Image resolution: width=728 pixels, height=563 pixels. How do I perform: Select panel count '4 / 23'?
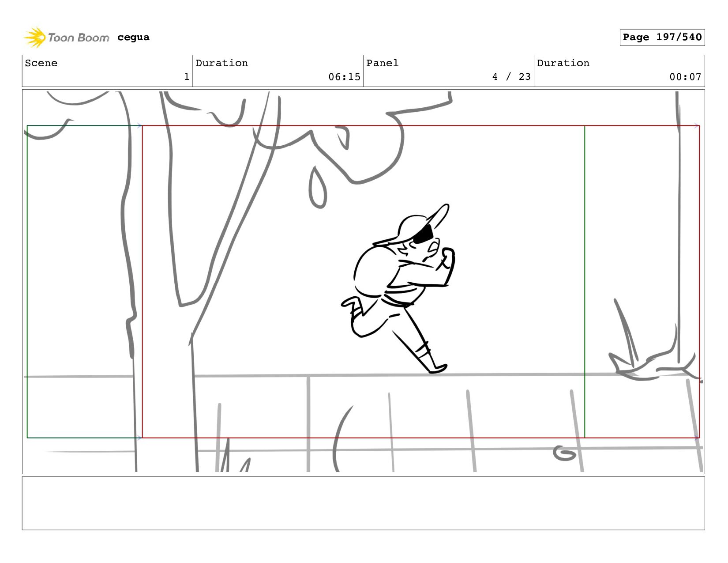coord(511,77)
